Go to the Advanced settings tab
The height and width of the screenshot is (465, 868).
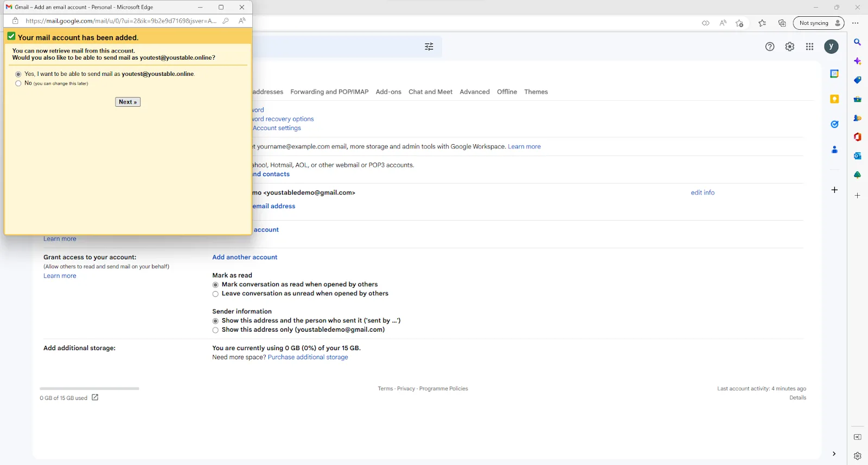[x=475, y=92]
